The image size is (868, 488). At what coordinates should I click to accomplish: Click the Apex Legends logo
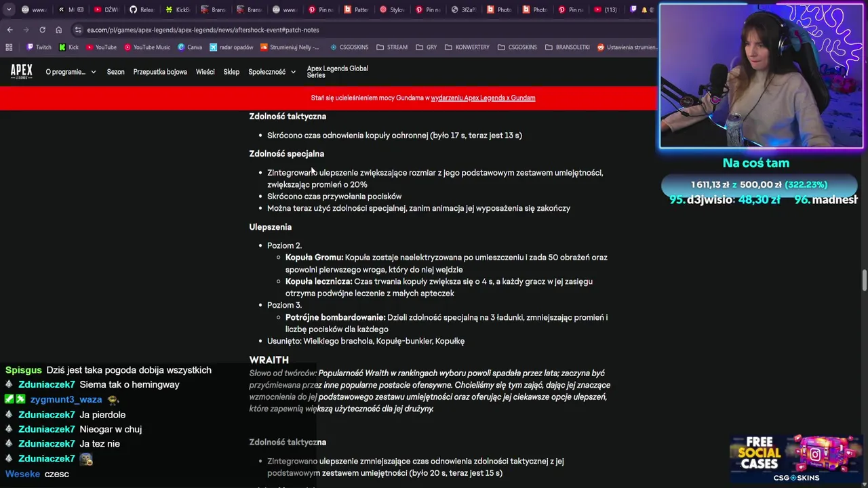click(21, 71)
